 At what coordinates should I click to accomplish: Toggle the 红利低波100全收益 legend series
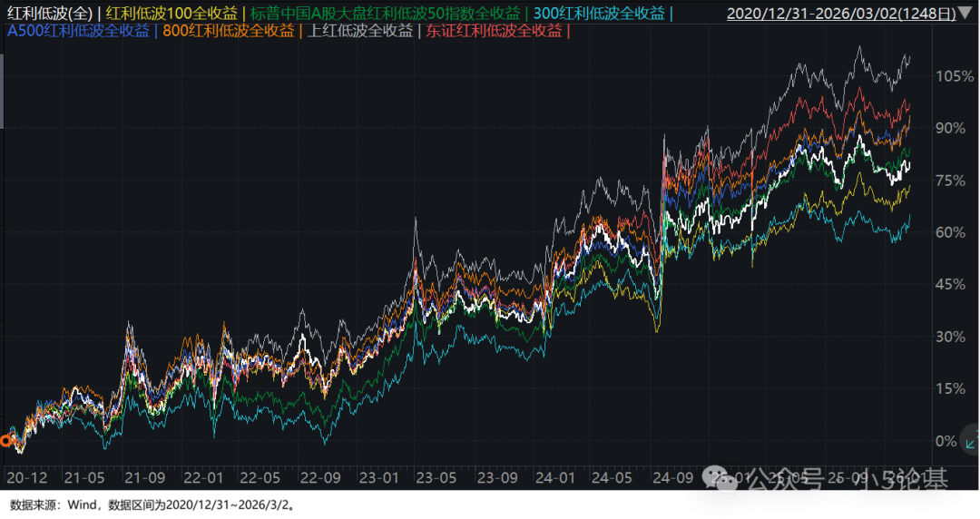pyautogui.click(x=172, y=14)
